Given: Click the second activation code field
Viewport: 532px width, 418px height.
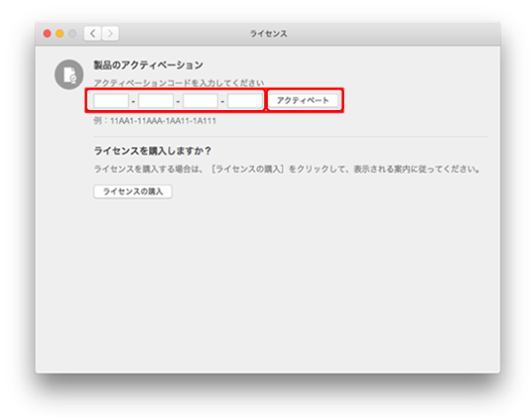Looking at the screenshot, I should click(156, 101).
